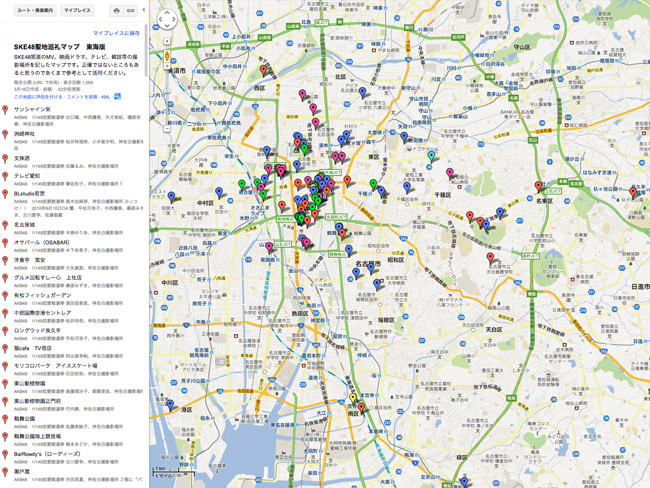The width and height of the screenshot is (650, 488).
Task: Click pink marker north of 千種区 label
Action: pyautogui.click(x=450, y=173)
